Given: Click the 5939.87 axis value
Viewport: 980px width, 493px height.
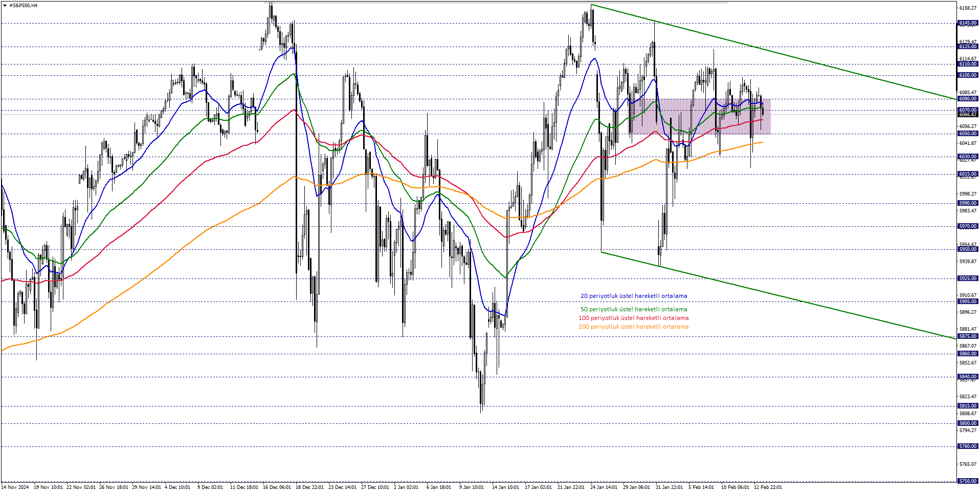Looking at the screenshot, I should pos(968,262).
